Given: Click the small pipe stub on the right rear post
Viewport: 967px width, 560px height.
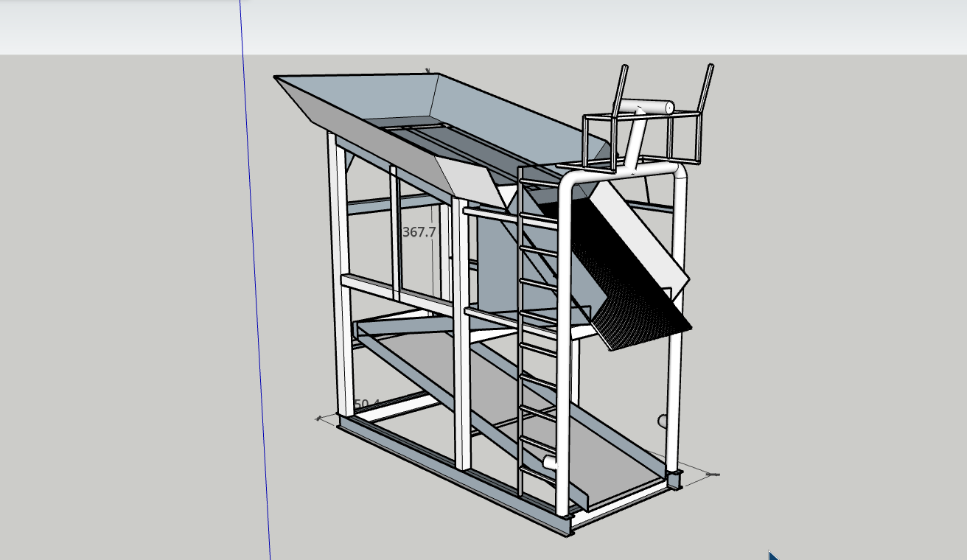Looking at the screenshot, I should [663, 421].
